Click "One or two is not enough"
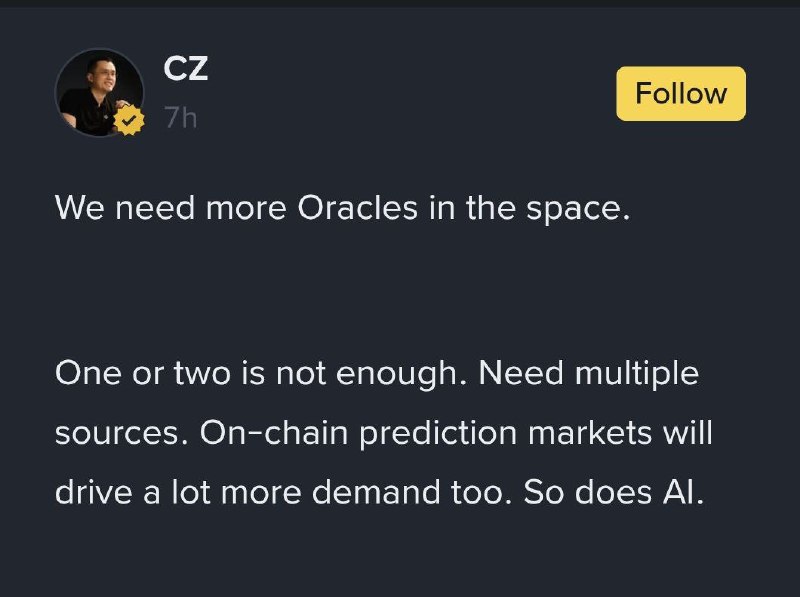This screenshot has width=800, height=597. 260,374
